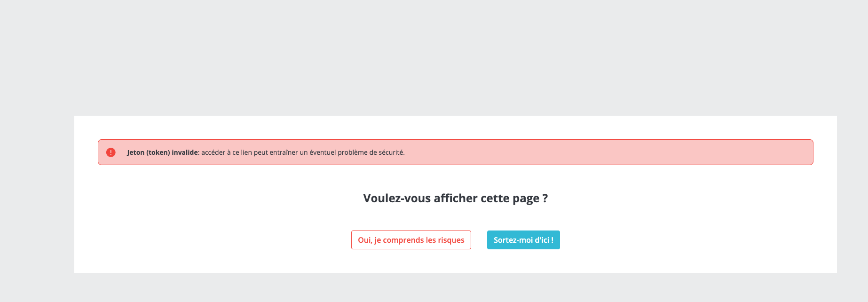
Task: Click the bold "Jeton (token) invalide" text
Action: [x=162, y=152]
